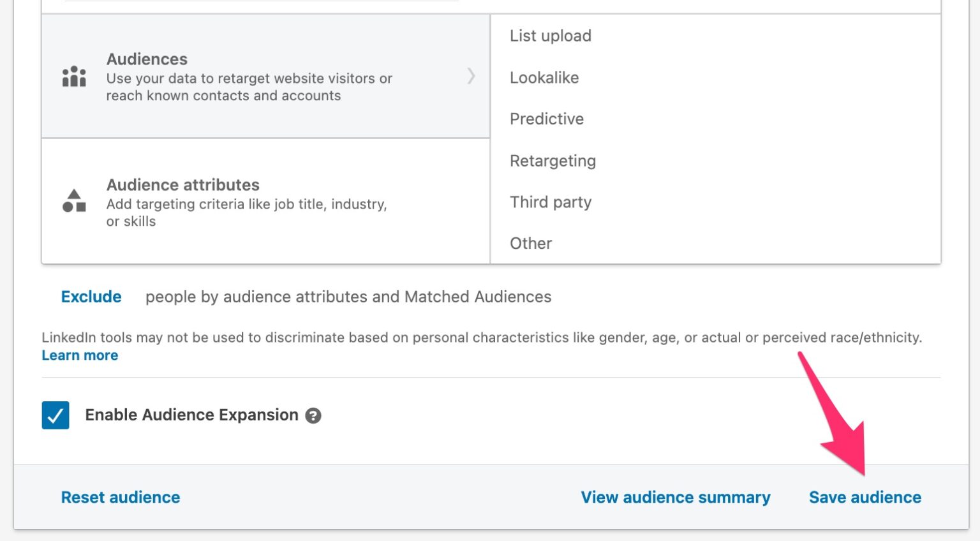This screenshot has height=541, width=980.
Task: Select the Audience attributes panel
Action: (x=255, y=201)
